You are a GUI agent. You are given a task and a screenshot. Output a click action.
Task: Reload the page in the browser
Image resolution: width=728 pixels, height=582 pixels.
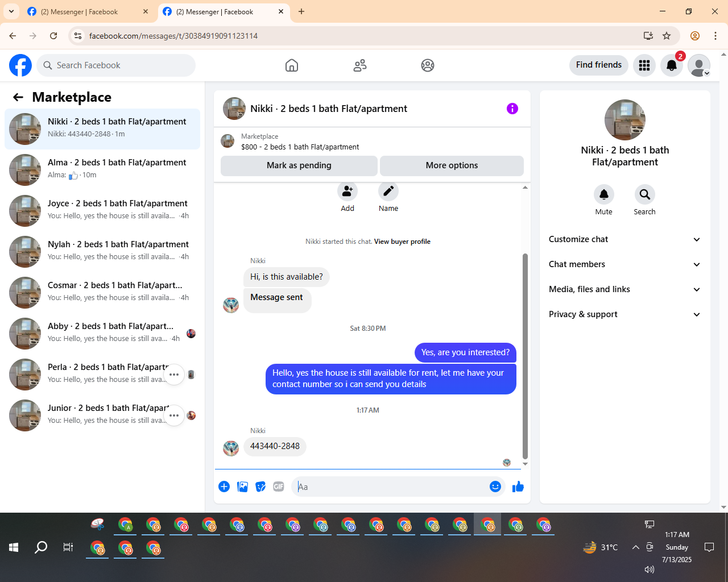point(53,36)
